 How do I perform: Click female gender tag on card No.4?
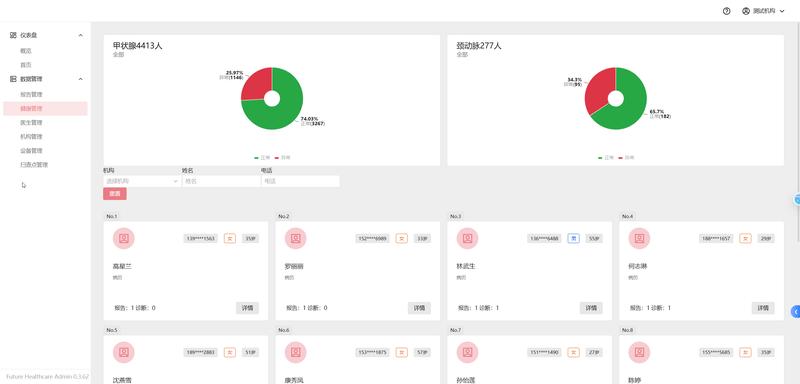click(746, 239)
